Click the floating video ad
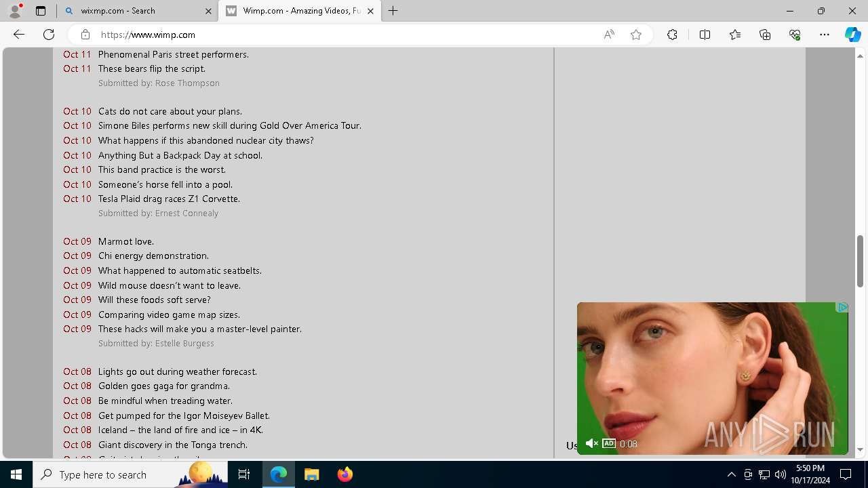Screen dimensions: 868x488 coord(712,378)
